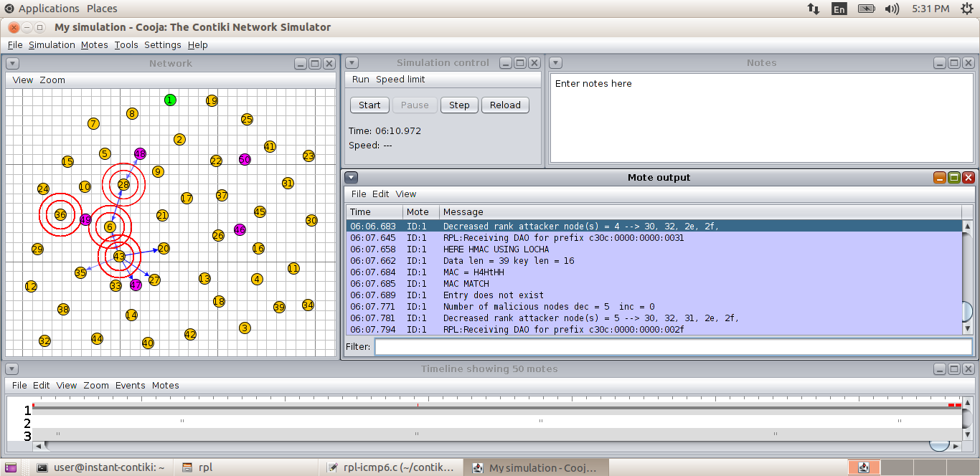Select yellow mote 32 in Network
Viewport: 980px width, 476px height.
click(x=44, y=341)
